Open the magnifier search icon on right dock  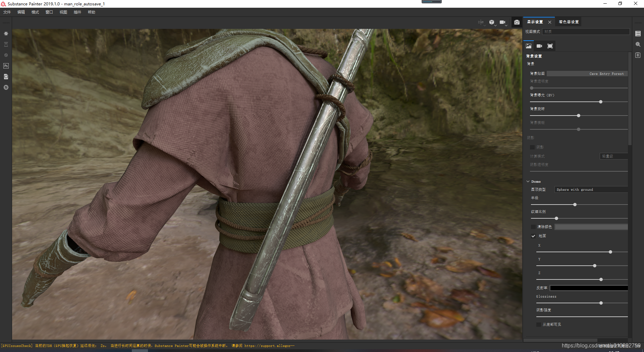[638, 44]
